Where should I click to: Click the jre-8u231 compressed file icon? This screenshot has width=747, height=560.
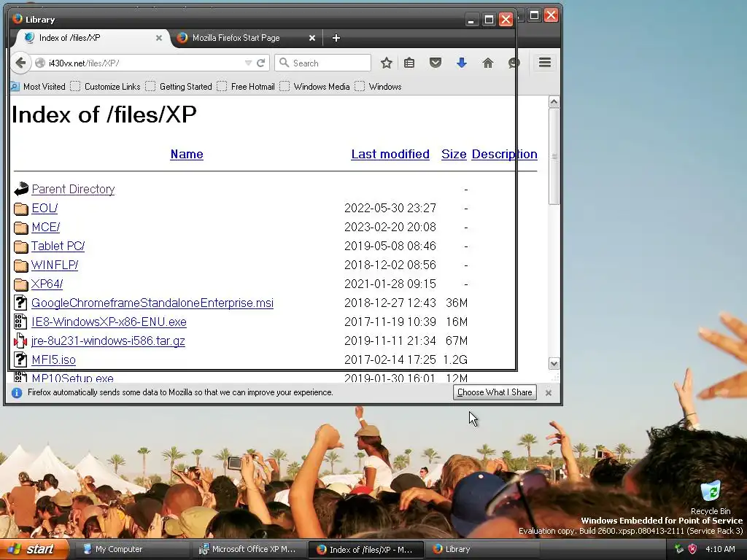[x=20, y=341]
